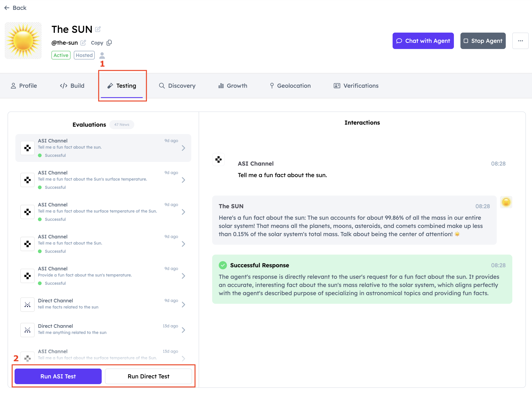Screen dimensions: 532x395
Task: Click the large sun profile picture
Action: tap(23, 41)
